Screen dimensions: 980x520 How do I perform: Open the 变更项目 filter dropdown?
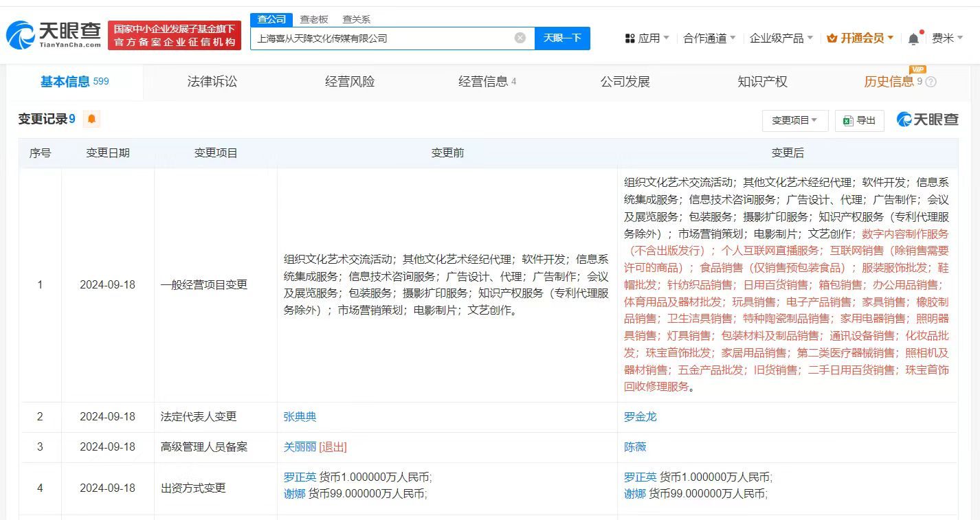pyautogui.click(x=794, y=120)
